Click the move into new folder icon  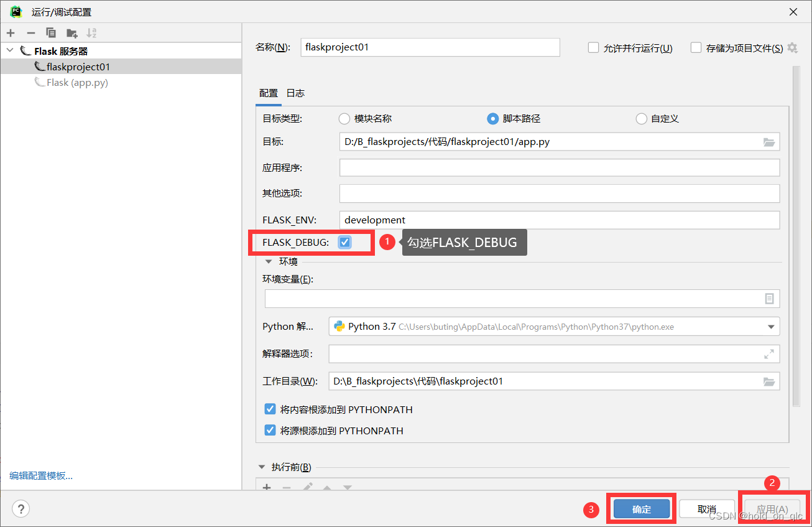point(72,33)
